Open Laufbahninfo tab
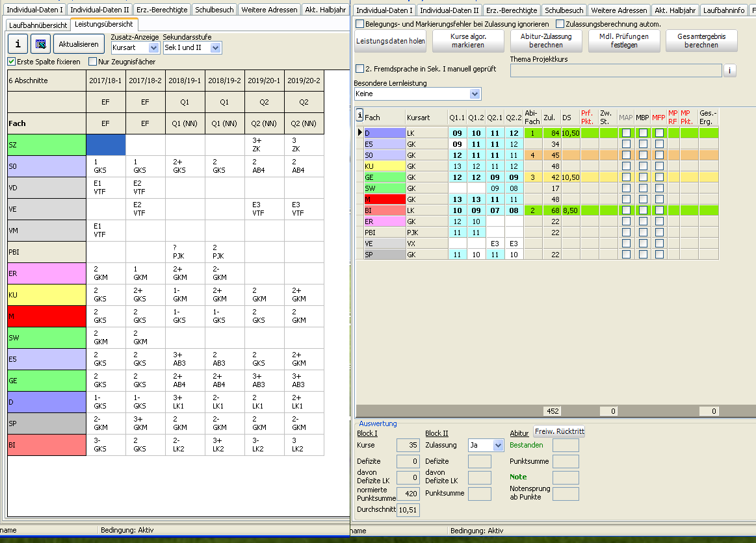 [723, 10]
